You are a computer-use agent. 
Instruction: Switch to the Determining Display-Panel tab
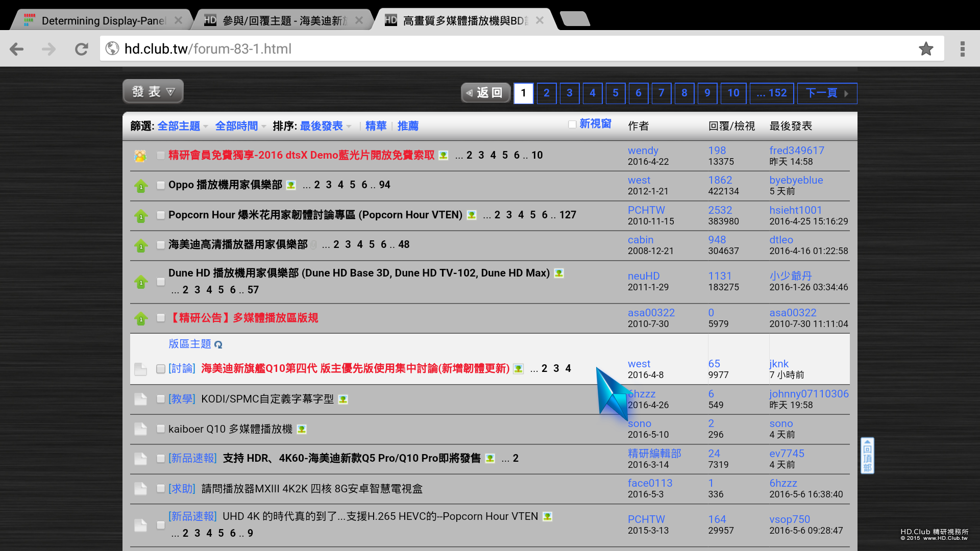click(102, 20)
